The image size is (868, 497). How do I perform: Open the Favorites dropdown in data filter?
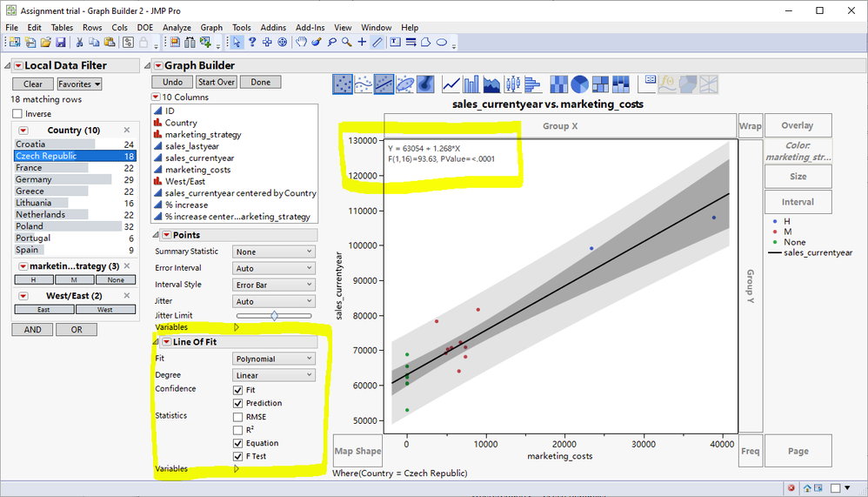tap(79, 84)
